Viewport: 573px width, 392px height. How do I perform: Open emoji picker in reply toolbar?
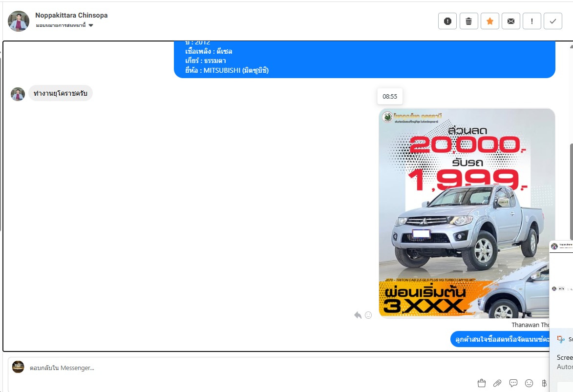pyautogui.click(x=529, y=383)
